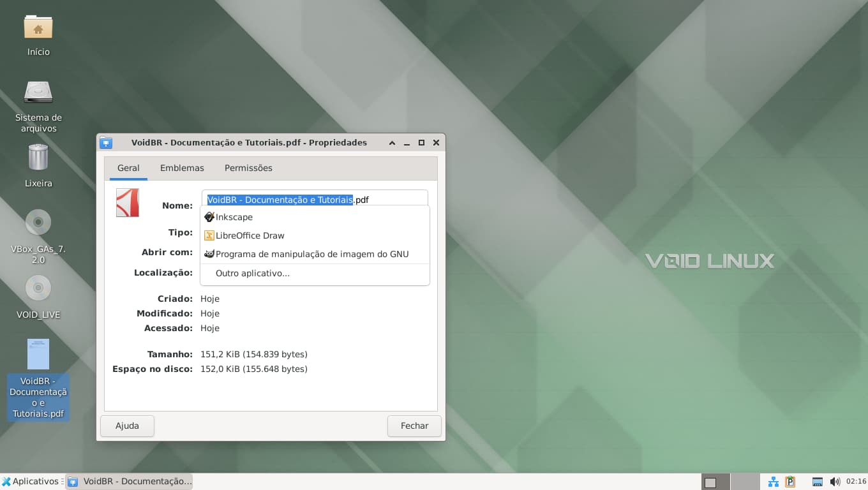Image resolution: width=868 pixels, height=490 pixels.
Task: Choose Inkscape from the open-with list
Action: tap(234, 217)
